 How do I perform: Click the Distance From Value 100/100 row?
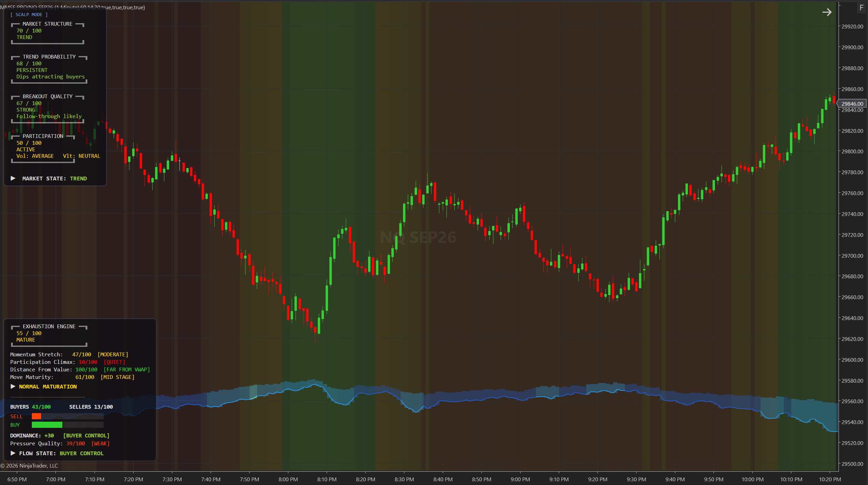pos(80,370)
